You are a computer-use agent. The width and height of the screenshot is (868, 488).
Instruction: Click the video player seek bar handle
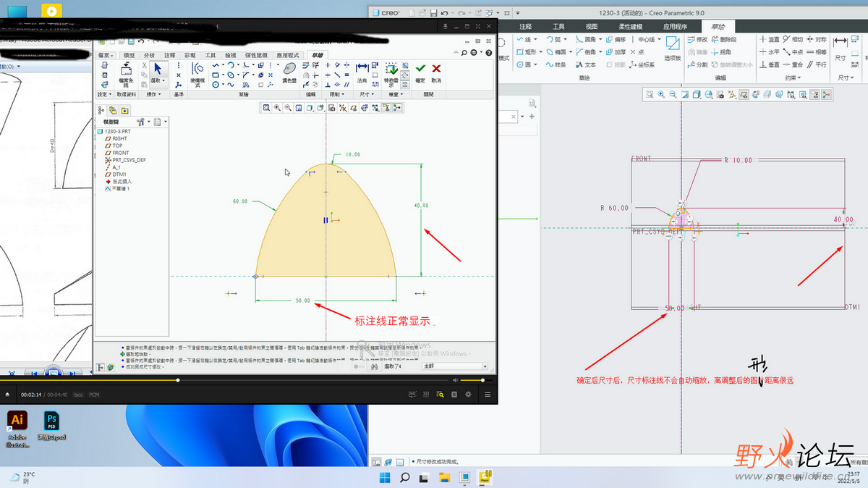178,379
